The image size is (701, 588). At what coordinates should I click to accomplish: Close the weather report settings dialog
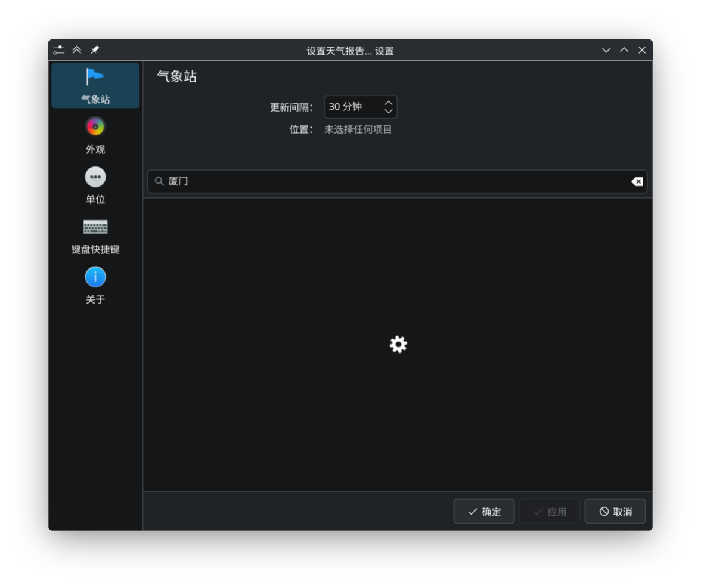click(642, 50)
